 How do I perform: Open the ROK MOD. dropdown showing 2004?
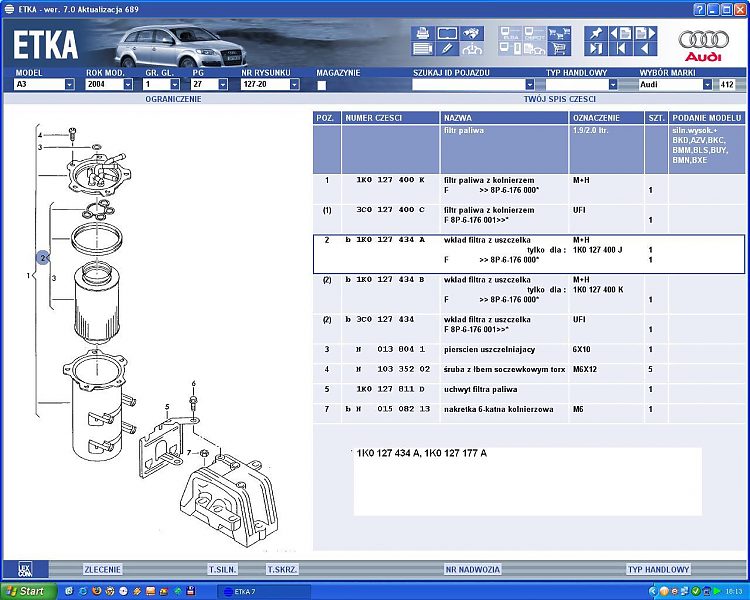(128, 84)
